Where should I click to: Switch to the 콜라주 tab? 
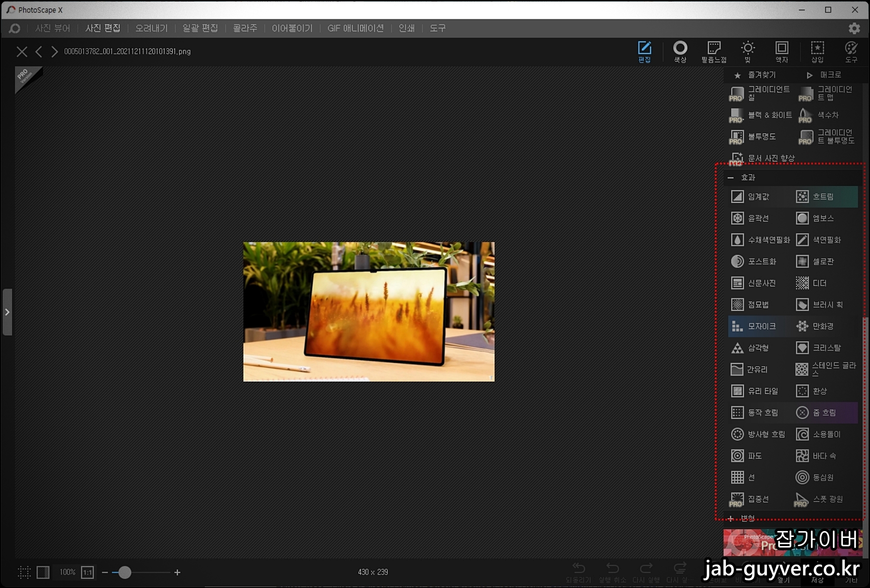[x=245, y=28]
